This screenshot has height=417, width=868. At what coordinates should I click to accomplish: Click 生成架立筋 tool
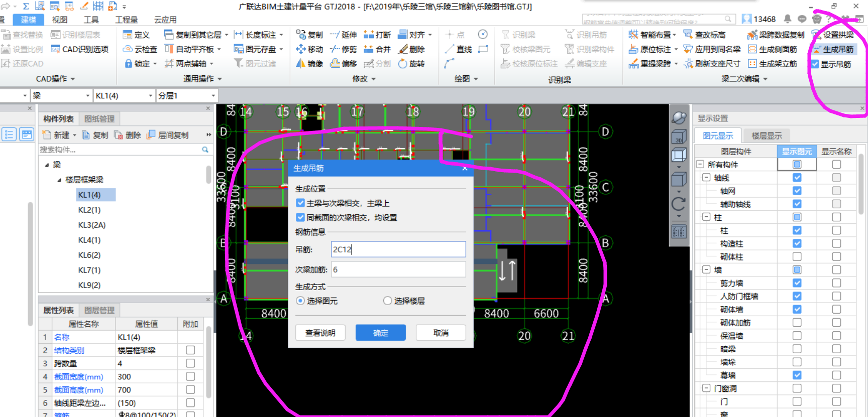click(x=773, y=64)
